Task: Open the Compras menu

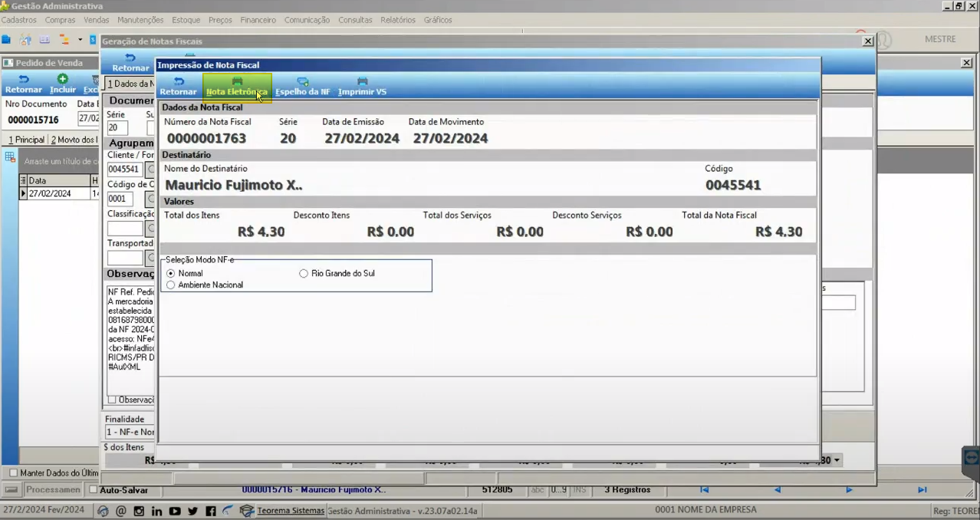Action: [60, 20]
